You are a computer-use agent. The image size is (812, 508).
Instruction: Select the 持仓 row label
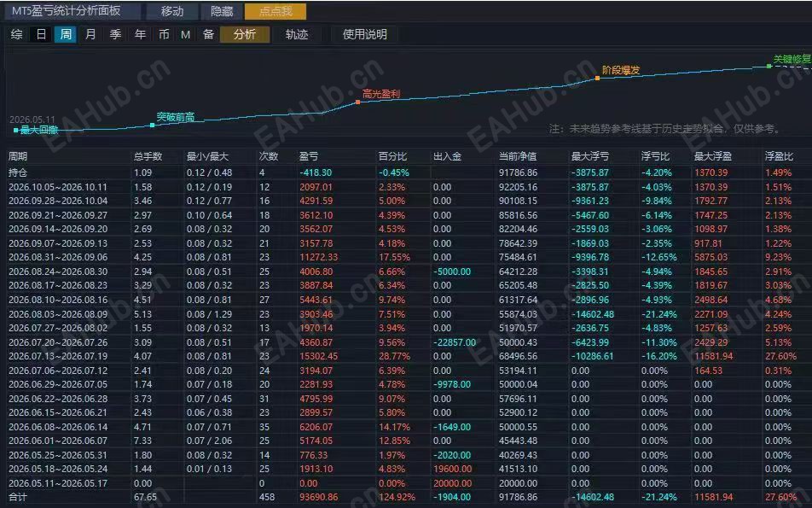point(17,172)
